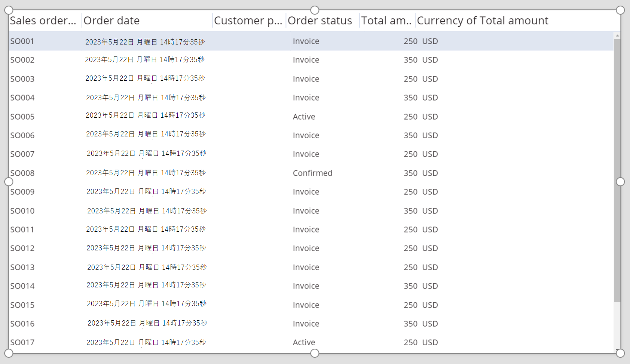Viewport: 630px width, 364px height.
Task: Click the 350 amount in SO002 row
Action: tap(410, 60)
